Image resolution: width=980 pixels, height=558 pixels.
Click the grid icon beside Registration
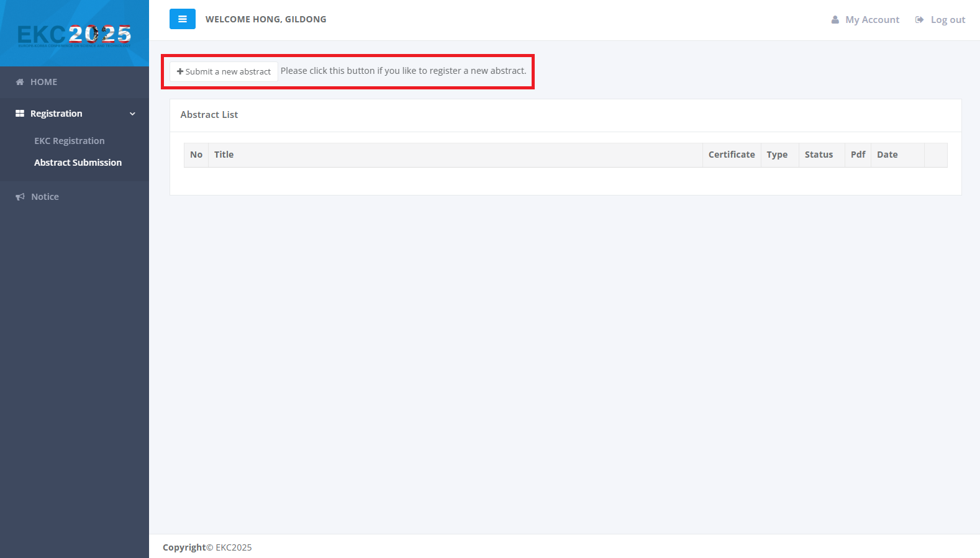tap(20, 114)
